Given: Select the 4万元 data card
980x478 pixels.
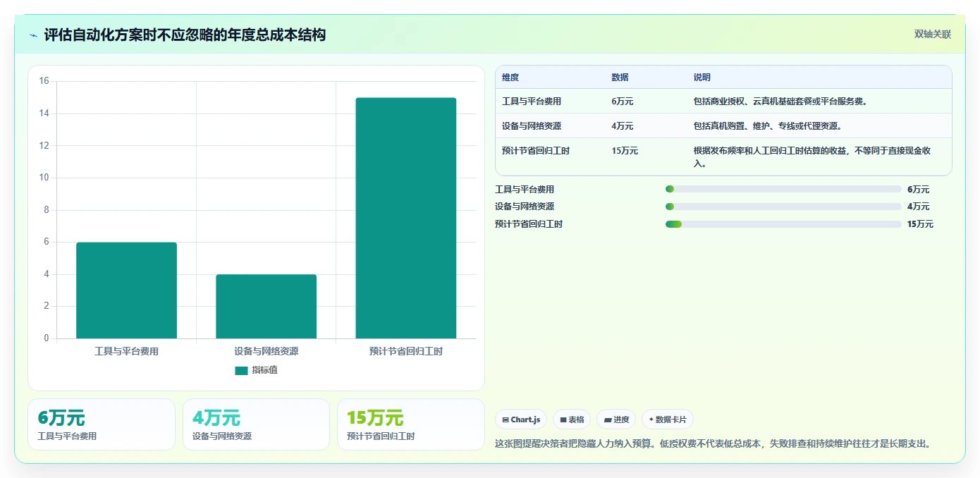Looking at the screenshot, I should [256, 424].
